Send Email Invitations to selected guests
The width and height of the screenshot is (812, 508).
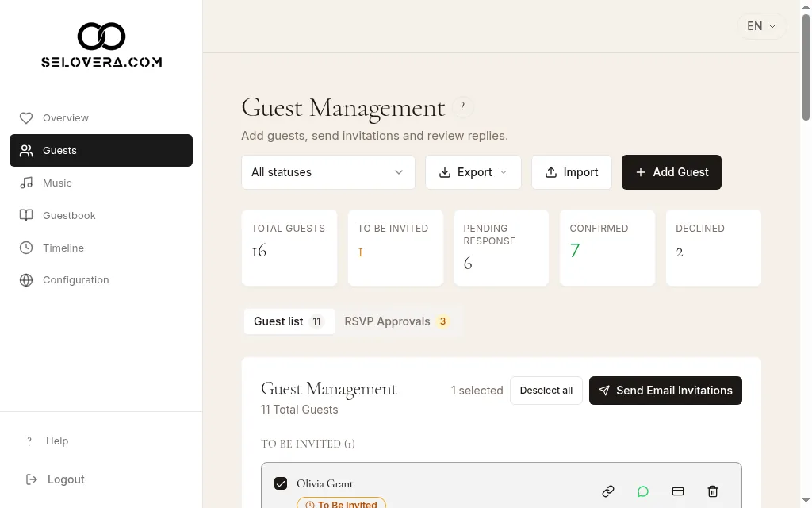click(x=665, y=391)
